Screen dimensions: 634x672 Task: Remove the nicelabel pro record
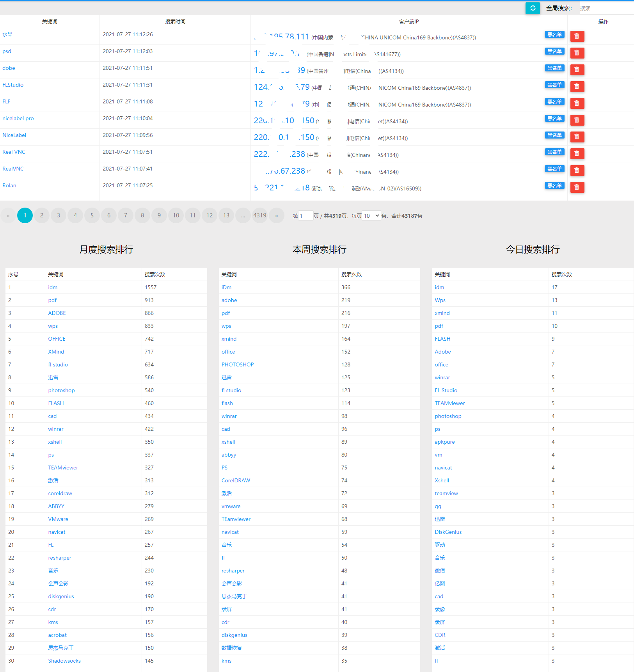click(x=577, y=120)
